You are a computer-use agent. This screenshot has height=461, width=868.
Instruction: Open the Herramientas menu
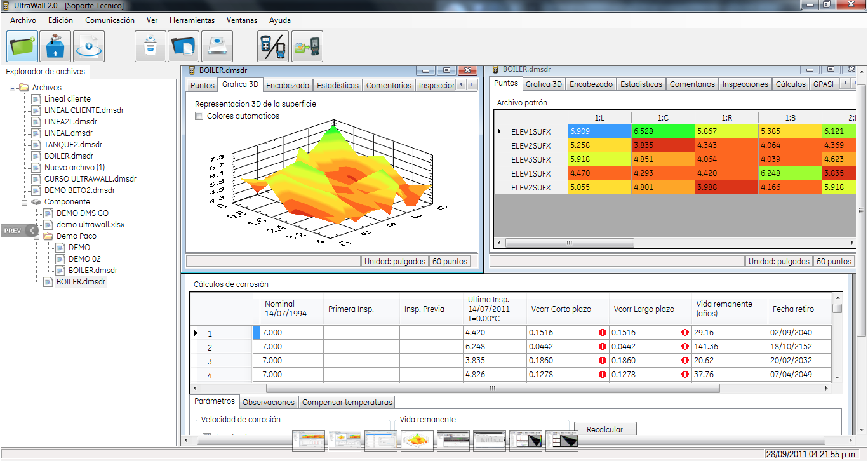pos(192,20)
